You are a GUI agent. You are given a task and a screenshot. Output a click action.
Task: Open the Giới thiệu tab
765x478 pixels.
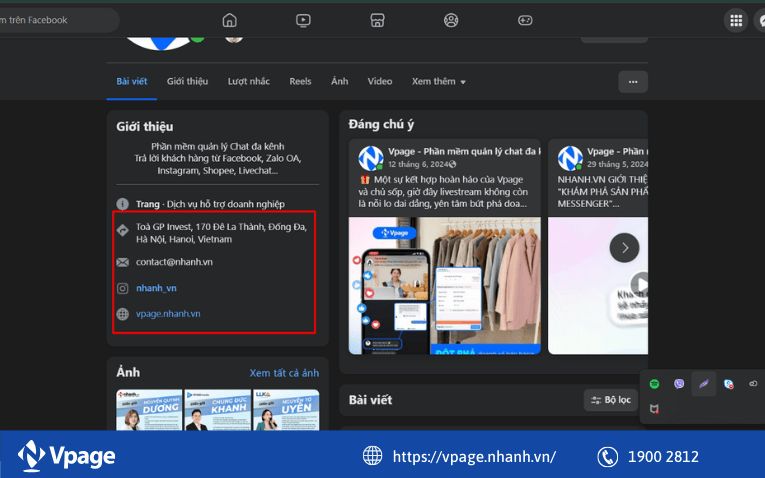(187, 81)
